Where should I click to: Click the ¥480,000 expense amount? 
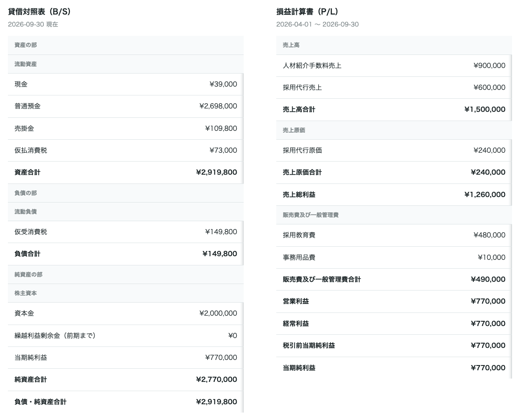489,235
